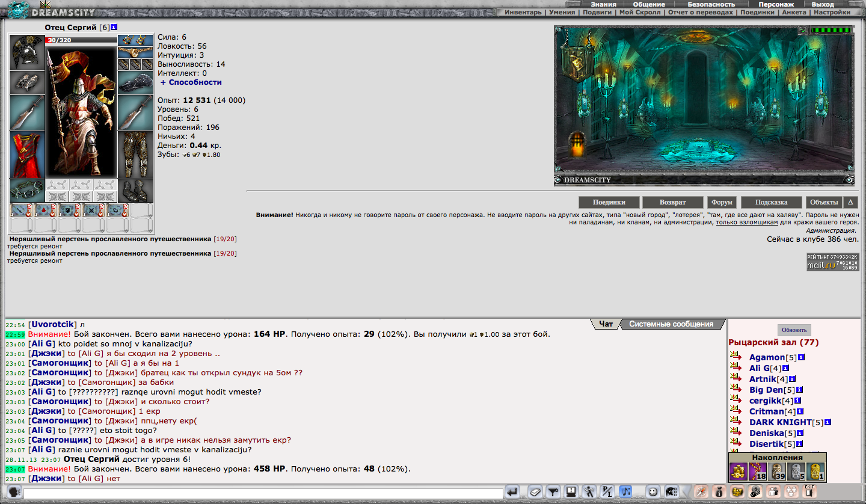Click the knight character portrait
The height and width of the screenshot is (504, 866).
81,111
